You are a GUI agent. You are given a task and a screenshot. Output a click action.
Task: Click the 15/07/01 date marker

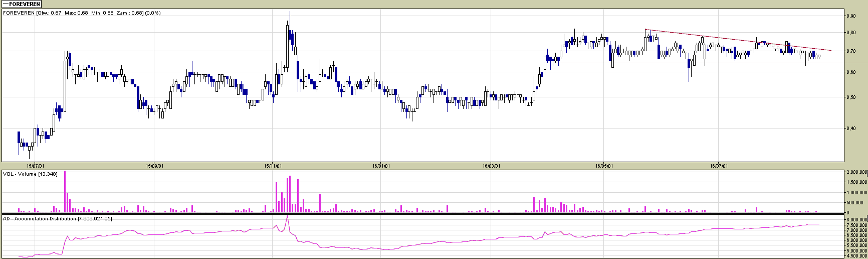[36, 165]
